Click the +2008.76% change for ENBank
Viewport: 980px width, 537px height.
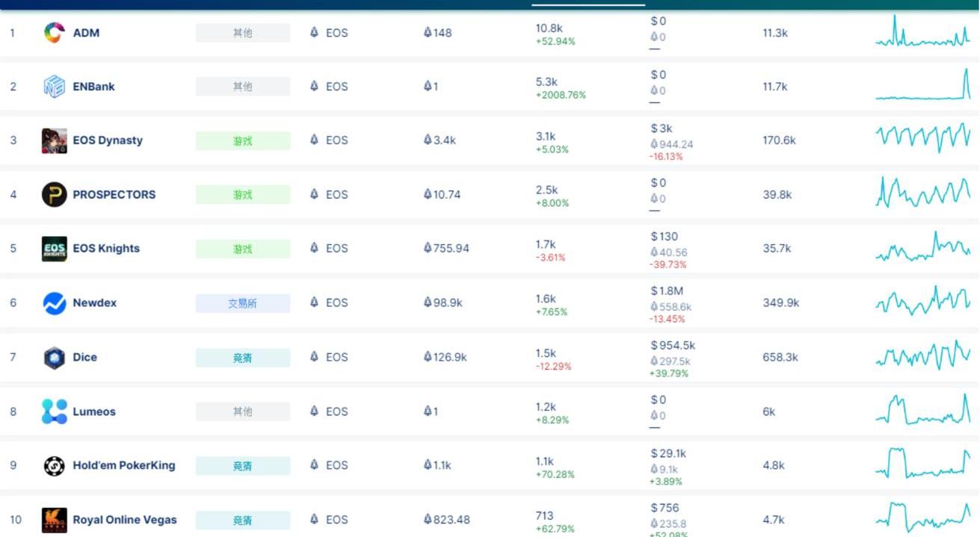[x=561, y=96]
